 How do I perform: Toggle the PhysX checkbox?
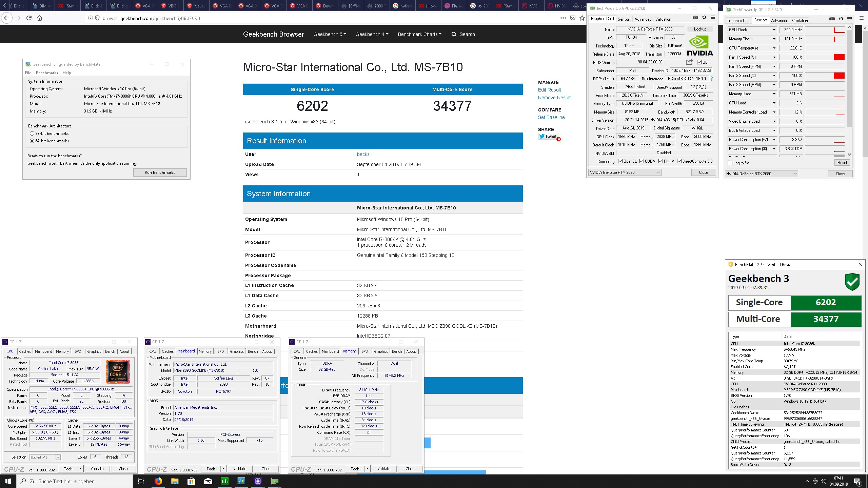[x=660, y=161]
